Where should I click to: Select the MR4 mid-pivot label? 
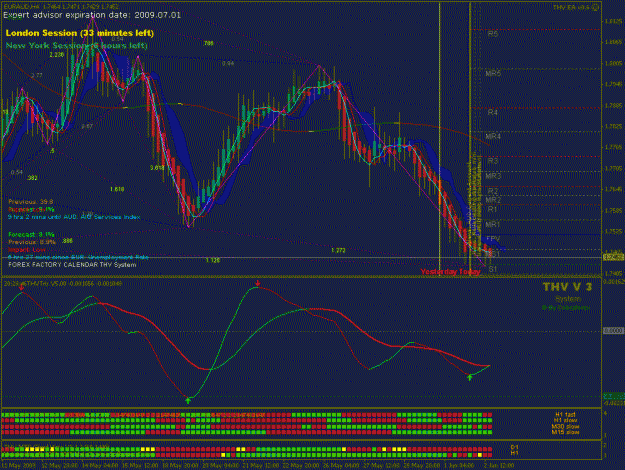click(493, 137)
